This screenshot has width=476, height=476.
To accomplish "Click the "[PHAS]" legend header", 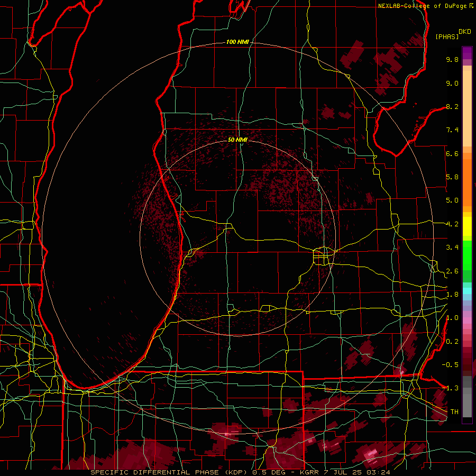I will click(x=446, y=36).
